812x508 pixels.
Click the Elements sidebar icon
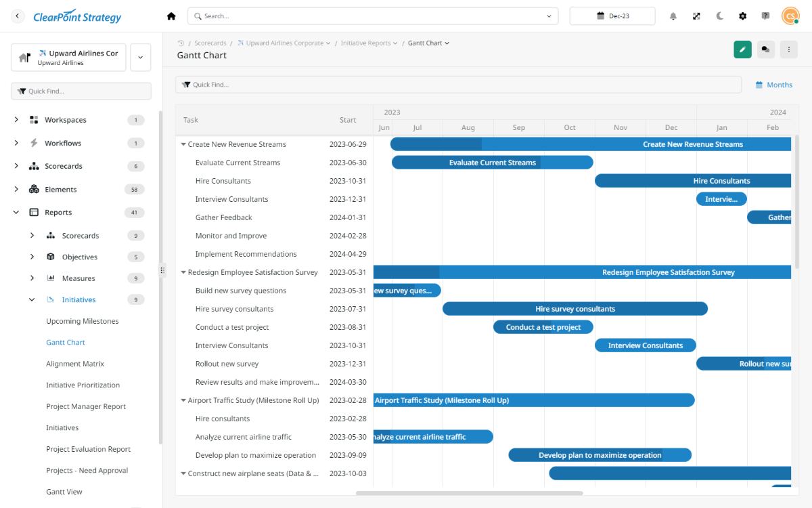pyautogui.click(x=34, y=189)
